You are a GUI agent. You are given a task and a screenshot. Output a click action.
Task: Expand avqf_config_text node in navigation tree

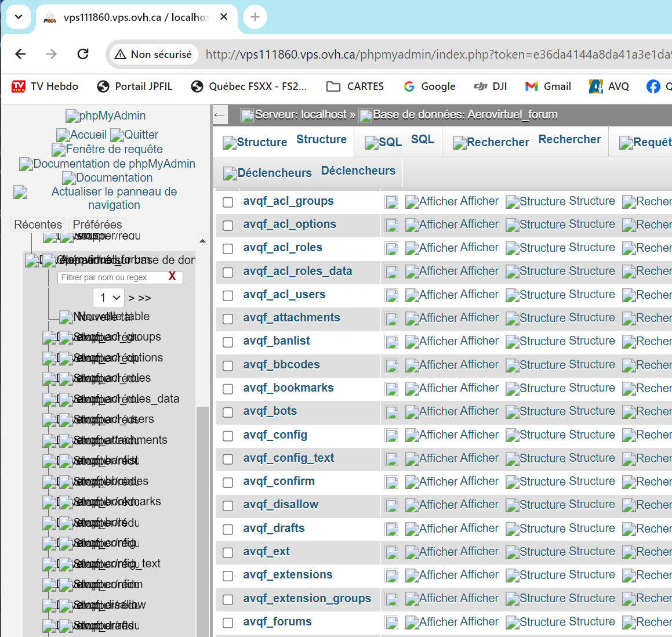(x=49, y=564)
